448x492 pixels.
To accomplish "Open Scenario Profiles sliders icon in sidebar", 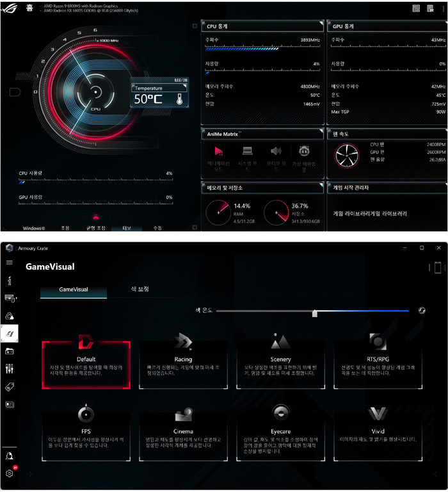I will pos(10,369).
